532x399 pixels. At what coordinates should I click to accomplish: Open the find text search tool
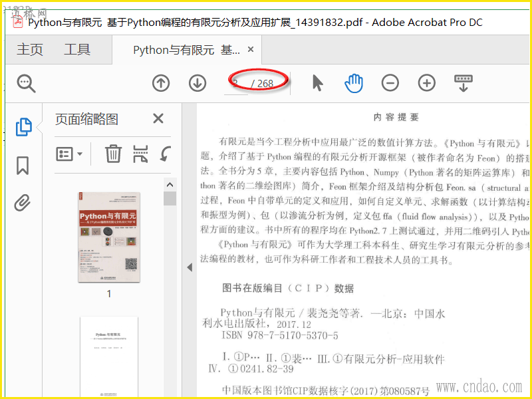pyautogui.click(x=26, y=83)
